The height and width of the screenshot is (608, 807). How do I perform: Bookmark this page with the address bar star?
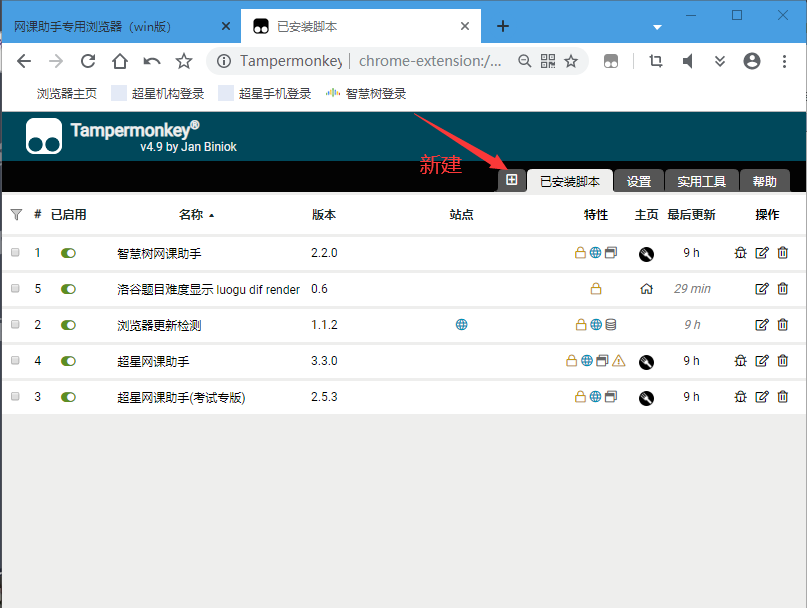571,61
